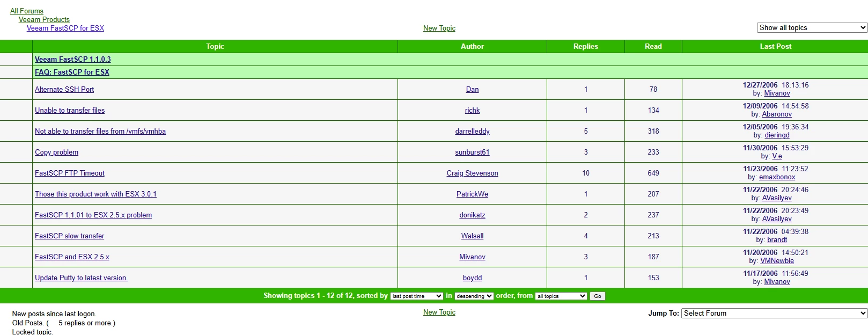View author profile PatrickWe
868x335 pixels.
[x=472, y=194]
